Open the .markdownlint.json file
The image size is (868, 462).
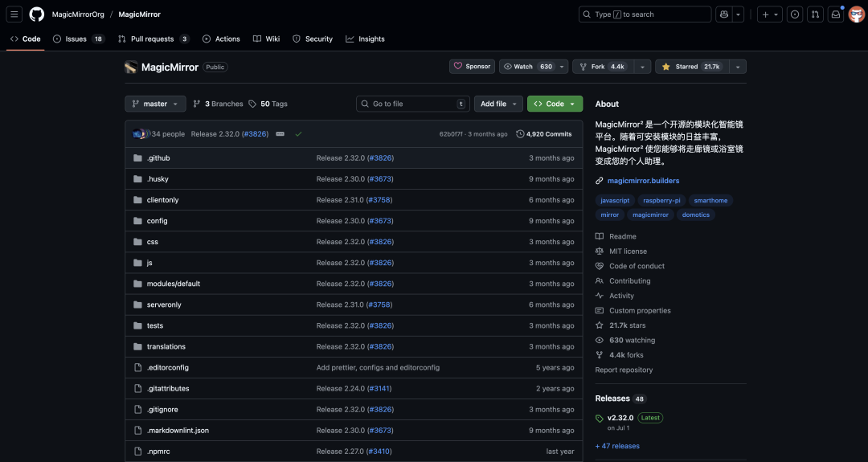pyautogui.click(x=178, y=430)
